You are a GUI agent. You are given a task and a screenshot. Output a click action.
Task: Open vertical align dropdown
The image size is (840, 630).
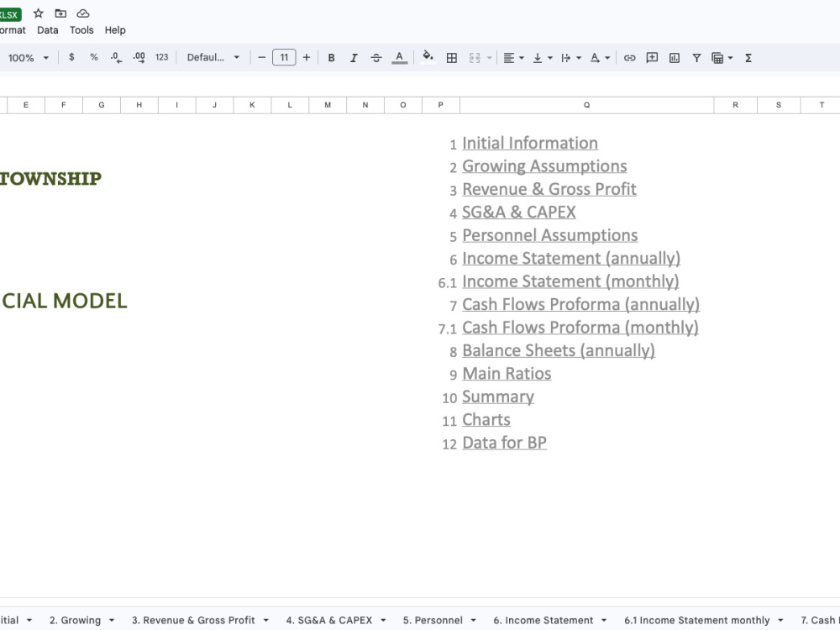542,58
